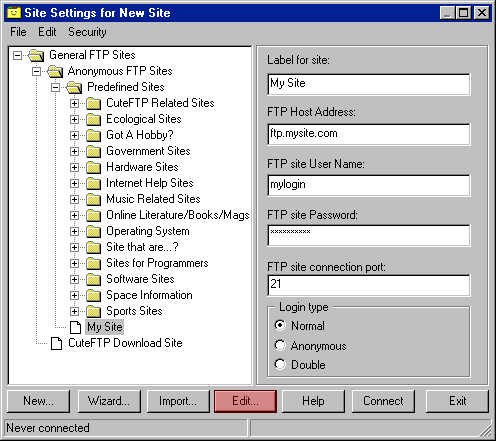Collapse the General FTP Sites tree node
The image size is (496, 441).
tap(17, 55)
